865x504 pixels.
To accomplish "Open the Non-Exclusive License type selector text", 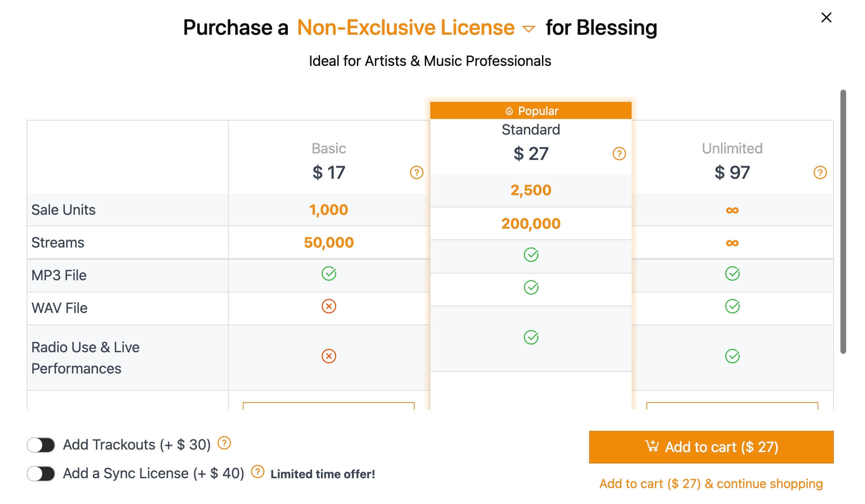I will [x=406, y=28].
